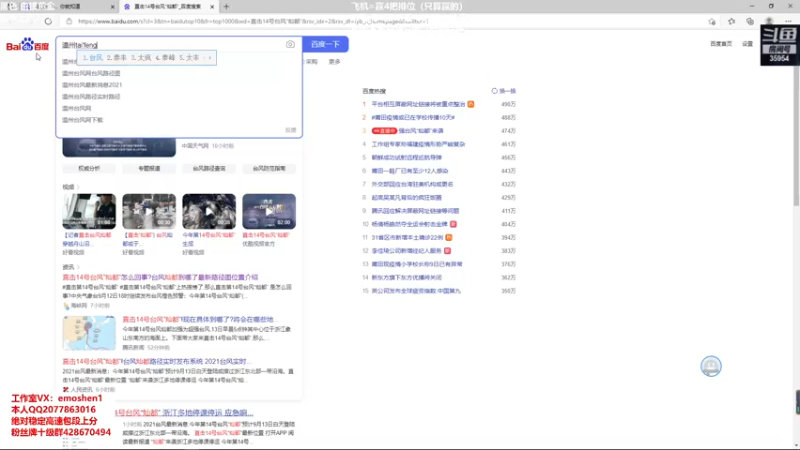Image resolution: width=800 pixels, height=450 pixels.
Task: Click site lock icon in address bar
Action: pyautogui.click(x=69, y=21)
